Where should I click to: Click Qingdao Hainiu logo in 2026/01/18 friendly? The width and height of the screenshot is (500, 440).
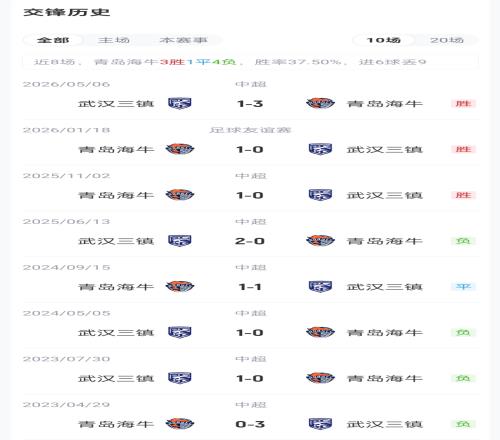click(180, 149)
